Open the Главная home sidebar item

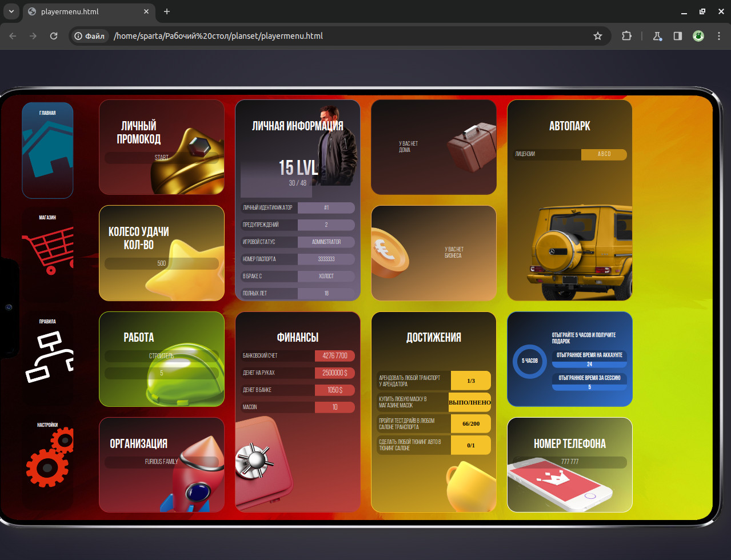click(47, 150)
